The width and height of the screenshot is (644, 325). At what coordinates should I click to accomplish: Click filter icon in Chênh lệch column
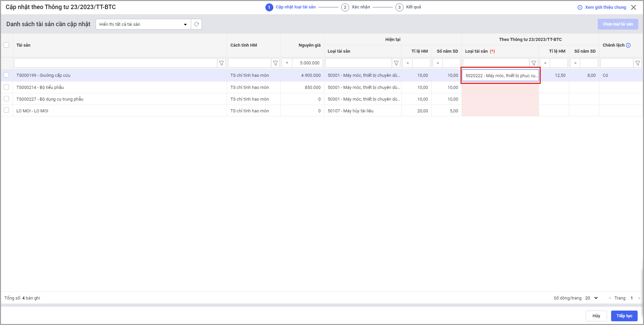[x=638, y=63]
